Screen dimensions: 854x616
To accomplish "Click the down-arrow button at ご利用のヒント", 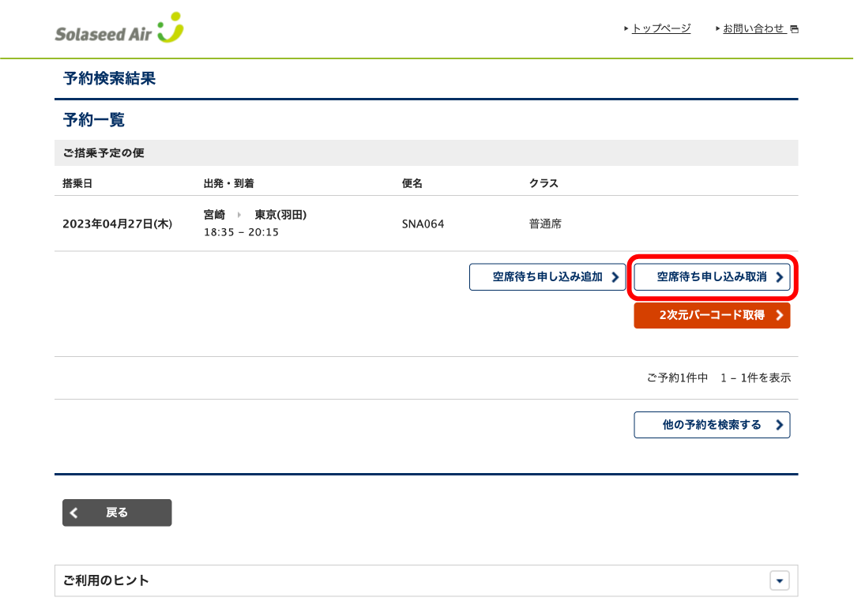I will (779, 580).
